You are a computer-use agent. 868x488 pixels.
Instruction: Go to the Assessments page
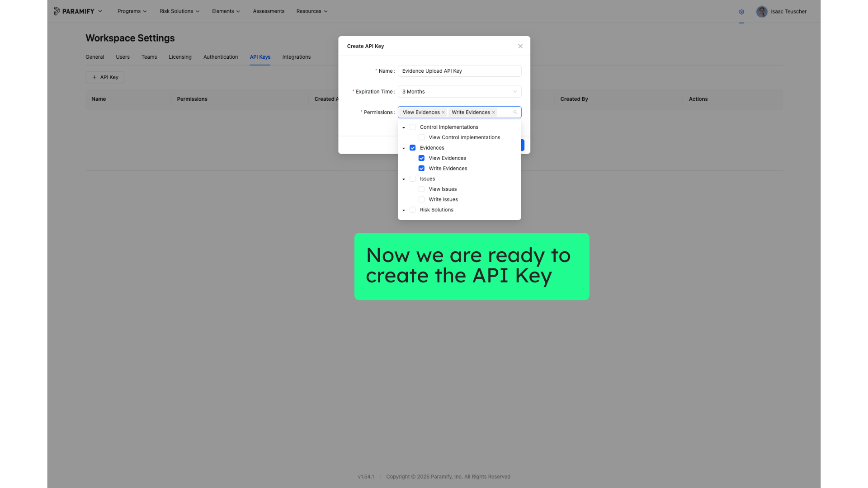coord(269,11)
